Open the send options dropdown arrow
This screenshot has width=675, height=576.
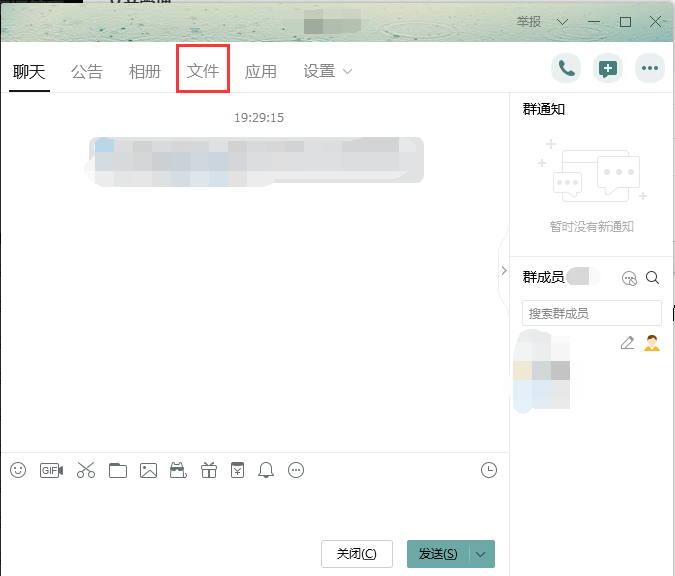(x=481, y=554)
